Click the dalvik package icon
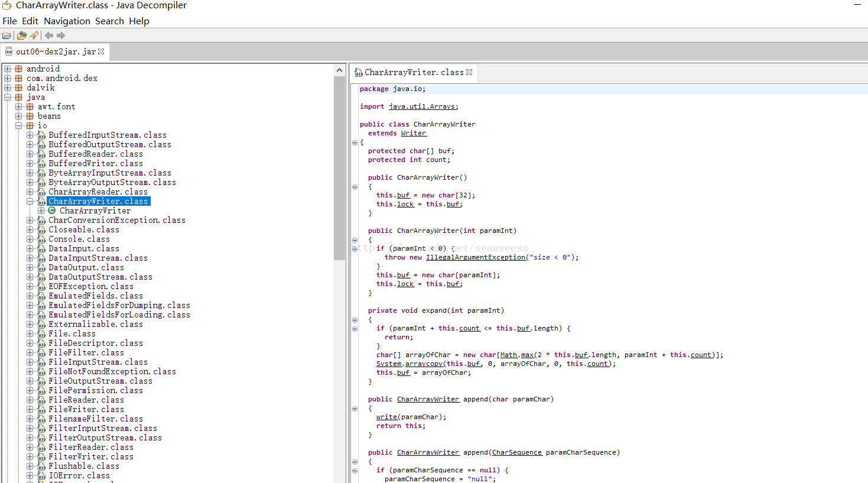The width and height of the screenshot is (868, 483). (18, 87)
